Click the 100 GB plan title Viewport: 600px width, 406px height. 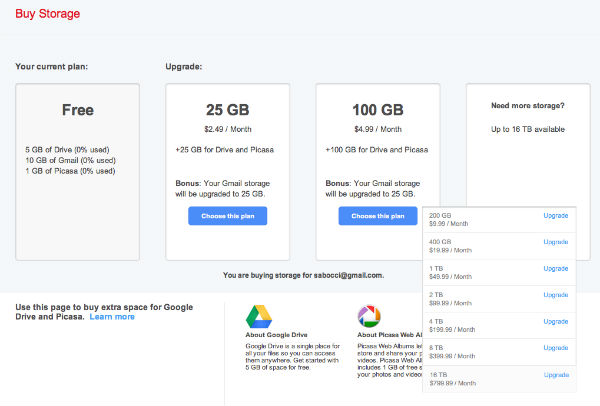[378, 110]
